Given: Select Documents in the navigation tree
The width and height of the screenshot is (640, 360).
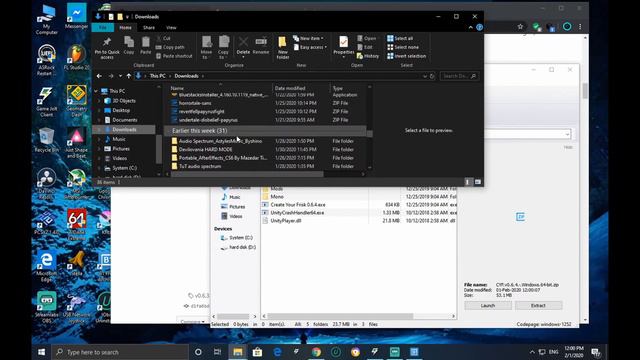Looking at the screenshot, I should [124, 120].
